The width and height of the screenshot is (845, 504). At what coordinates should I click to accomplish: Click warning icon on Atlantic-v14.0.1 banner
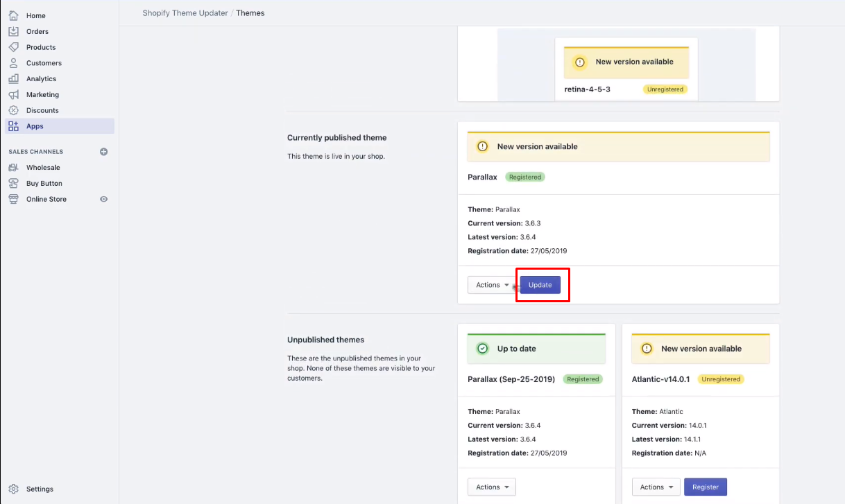(x=647, y=349)
